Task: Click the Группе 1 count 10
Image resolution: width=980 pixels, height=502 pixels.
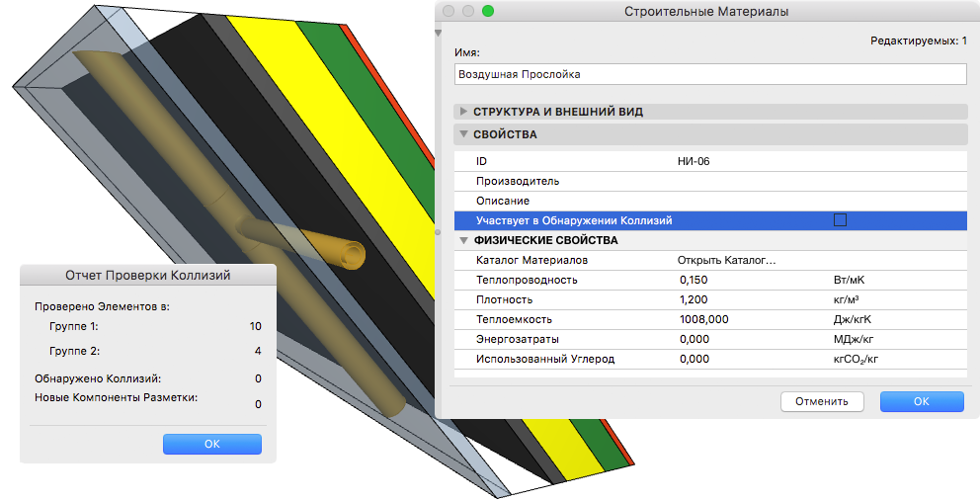Action: [255, 326]
